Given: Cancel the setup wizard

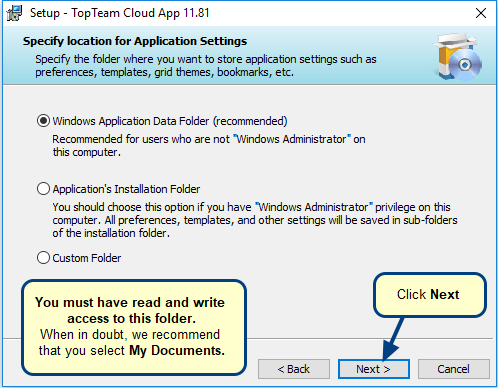Looking at the screenshot, I should point(454,369).
